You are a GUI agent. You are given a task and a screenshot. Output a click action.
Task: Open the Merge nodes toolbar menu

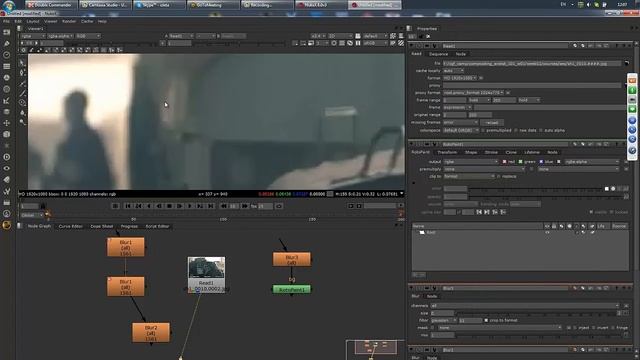(x=7, y=111)
